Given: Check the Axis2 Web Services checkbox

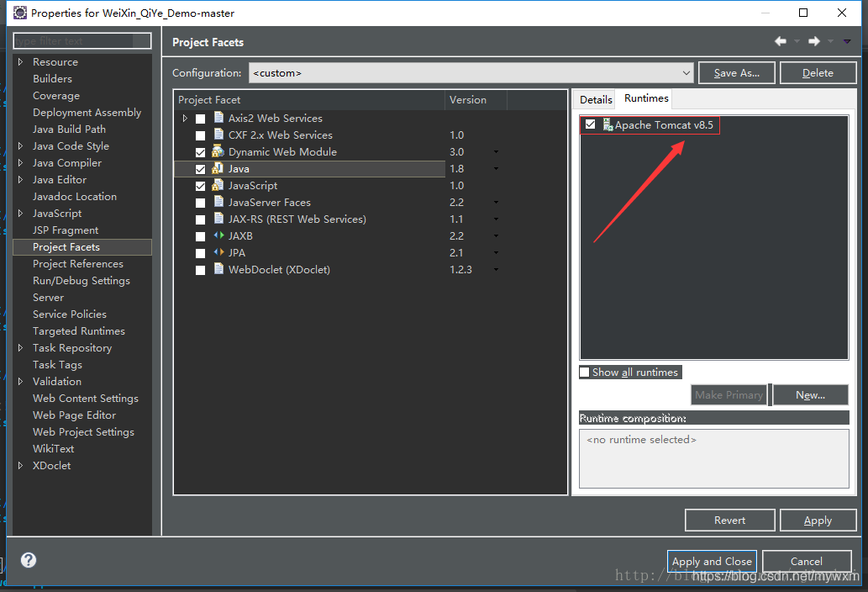Looking at the screenshot, I should 200,119.
